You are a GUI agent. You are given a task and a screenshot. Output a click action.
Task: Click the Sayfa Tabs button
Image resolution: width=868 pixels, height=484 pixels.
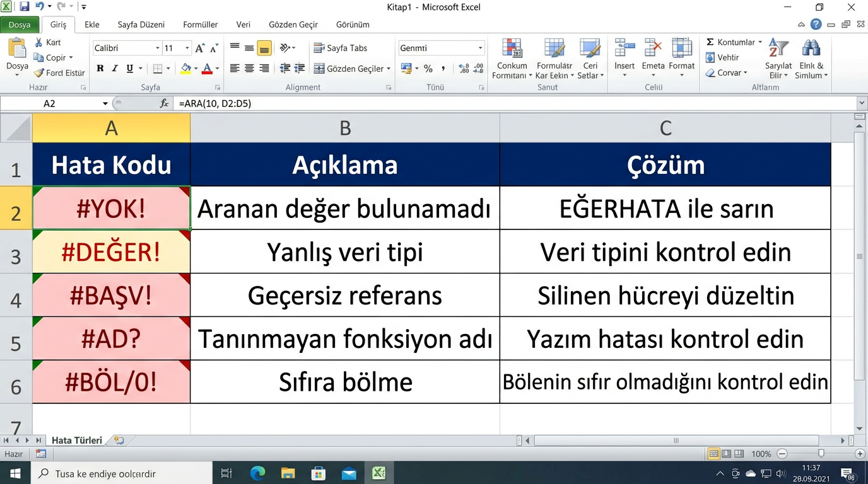[341, 49]
